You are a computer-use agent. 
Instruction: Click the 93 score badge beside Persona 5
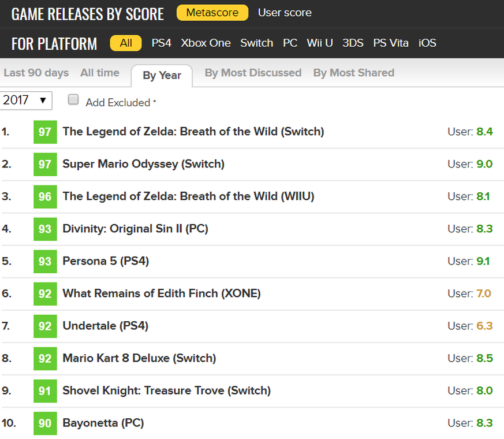(x=45, y=261)
